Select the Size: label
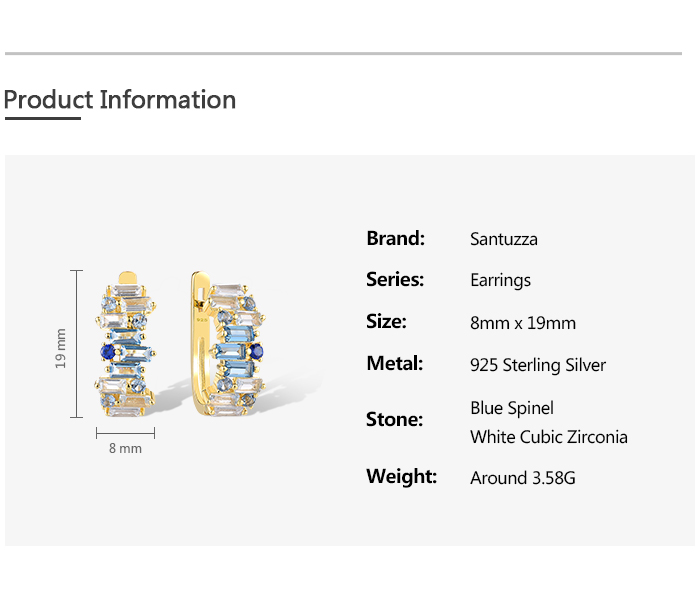 click(x=386, y=321)
